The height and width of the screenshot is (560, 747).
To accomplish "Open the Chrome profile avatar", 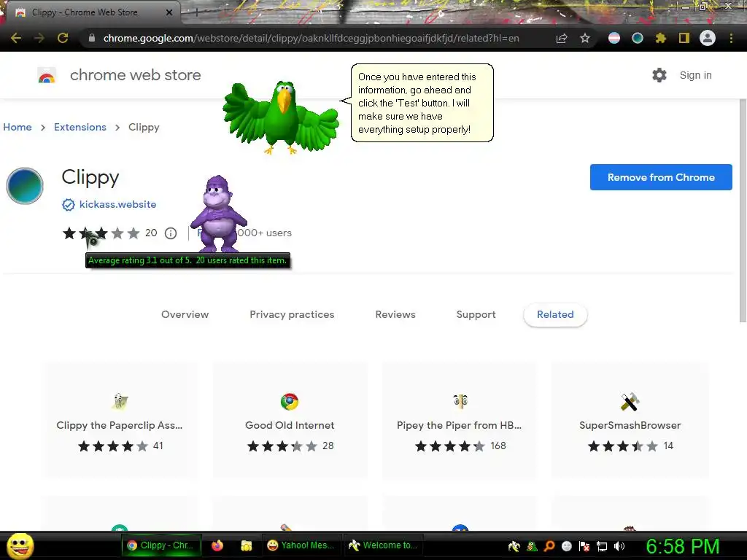I will click(x=708, y=38).
